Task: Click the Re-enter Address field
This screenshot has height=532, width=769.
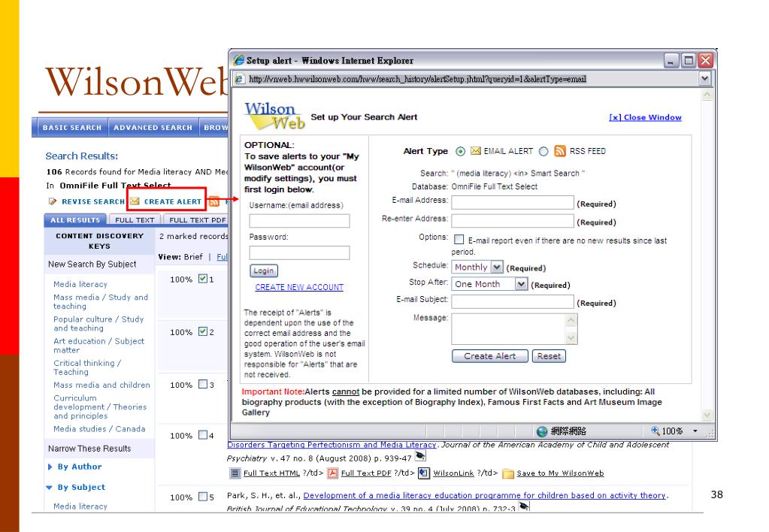Action: pyautogui.click(x=513, y=221)
